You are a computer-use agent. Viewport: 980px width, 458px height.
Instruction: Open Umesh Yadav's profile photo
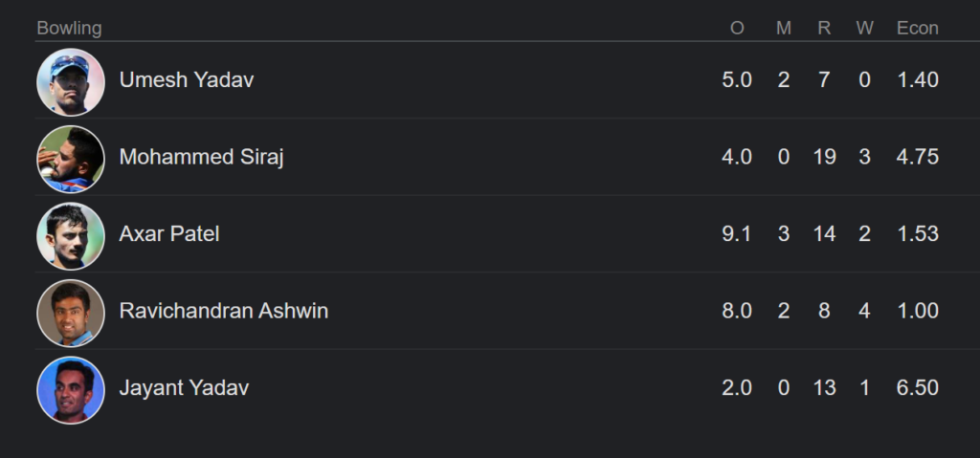point(71,82)
